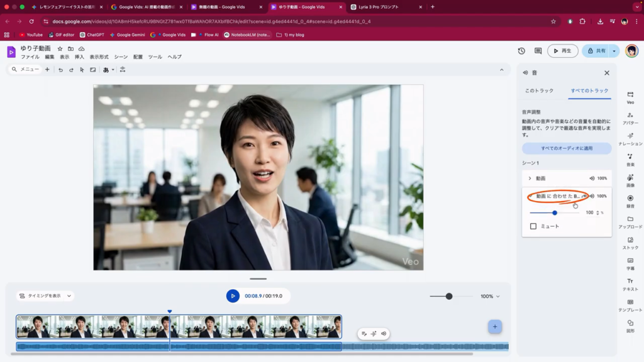This screenshot has width=644, height=362.
Task: Click the 再生 preview button
Action: [x=562, y=51]
